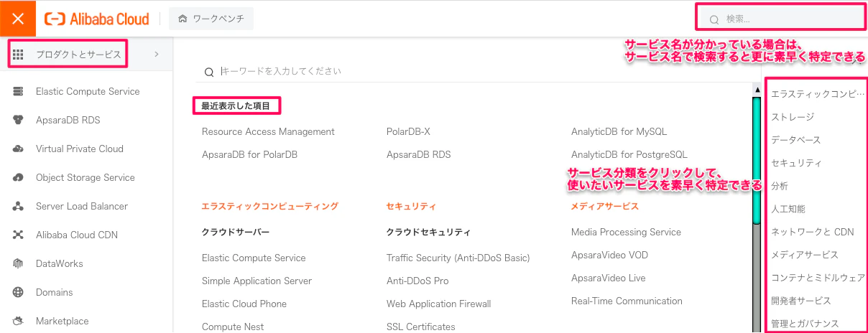Open ApsaraDB RDS in the left sidebar
The width and height of the screenshot is (868, 333).
click(x=68, y=121)
